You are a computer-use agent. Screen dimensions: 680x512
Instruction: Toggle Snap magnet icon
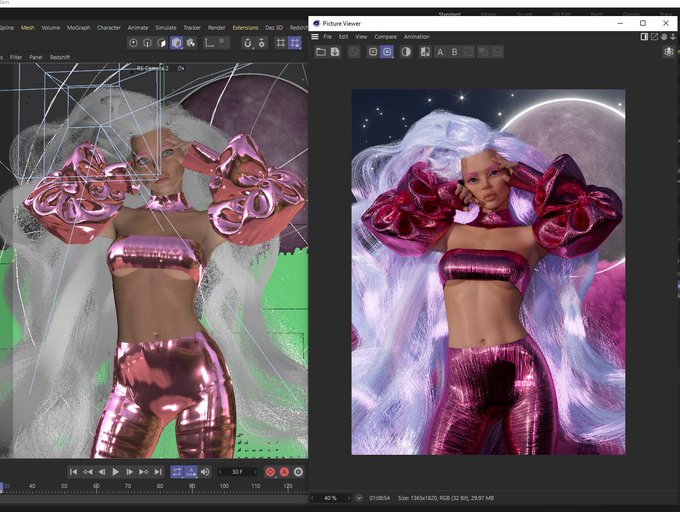coord(247,43)
